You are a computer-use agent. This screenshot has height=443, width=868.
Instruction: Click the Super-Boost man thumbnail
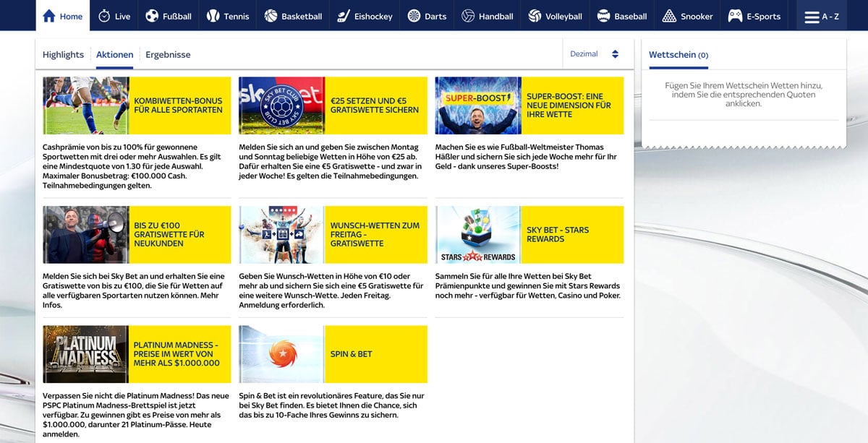[x=478, y=106]
